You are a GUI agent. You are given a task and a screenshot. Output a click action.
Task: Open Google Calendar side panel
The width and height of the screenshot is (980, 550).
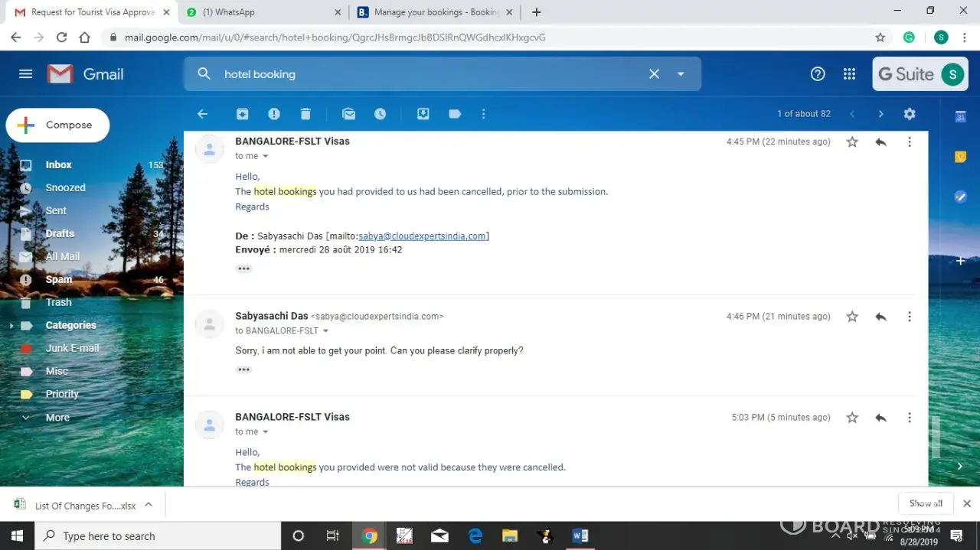tap(960, 117)
